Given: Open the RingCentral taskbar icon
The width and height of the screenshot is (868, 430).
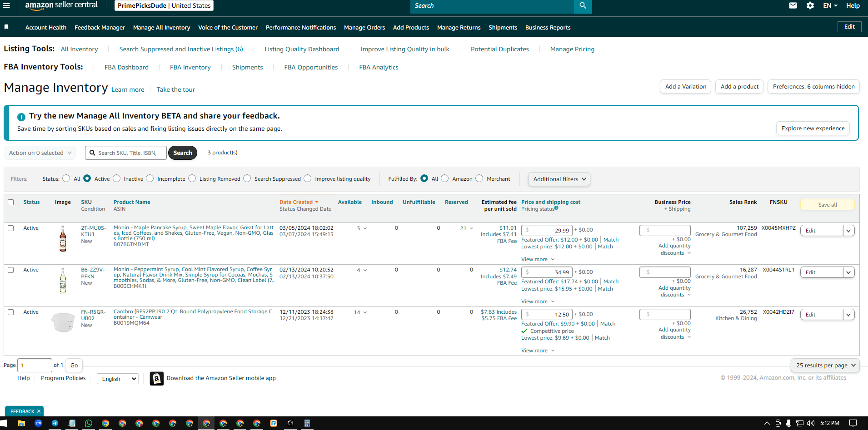Looking at the screenshot, I should coord(274,423).
